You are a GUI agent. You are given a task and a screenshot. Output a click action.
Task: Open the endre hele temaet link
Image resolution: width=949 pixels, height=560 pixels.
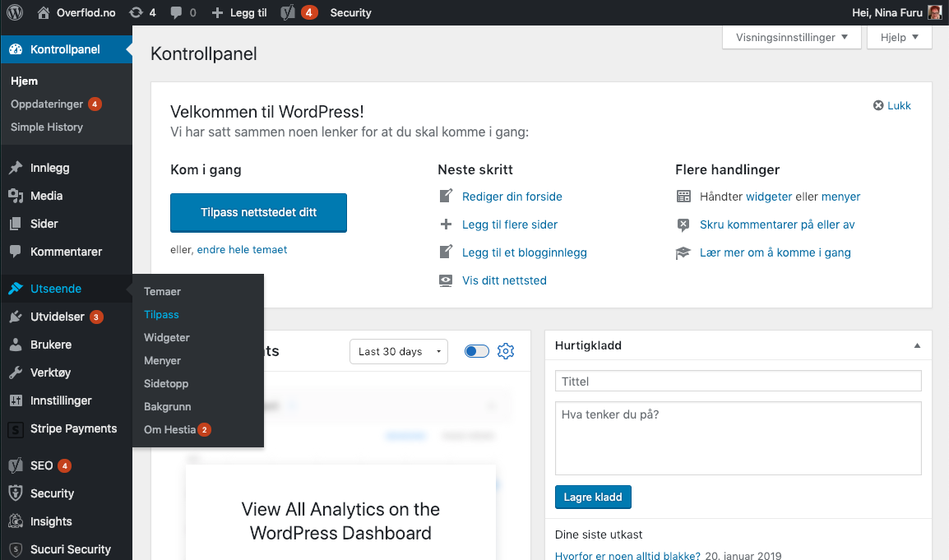242,249
